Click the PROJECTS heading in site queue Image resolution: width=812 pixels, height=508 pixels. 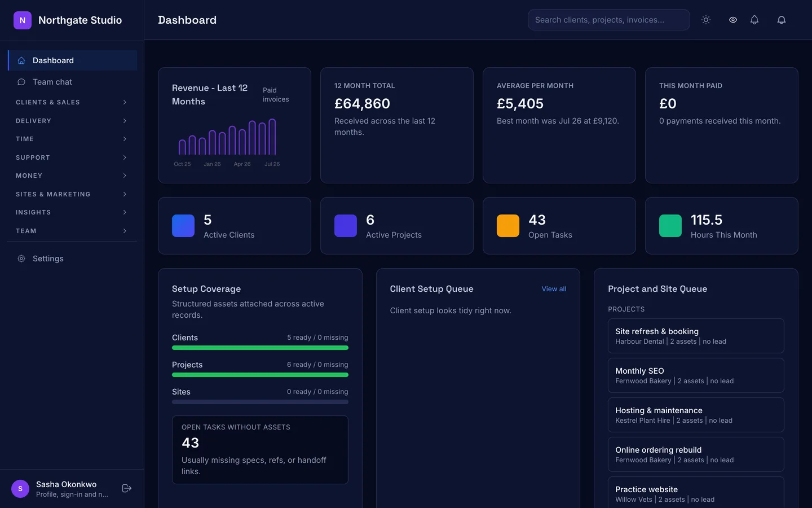pyautogui.click(x=626, y=309)
